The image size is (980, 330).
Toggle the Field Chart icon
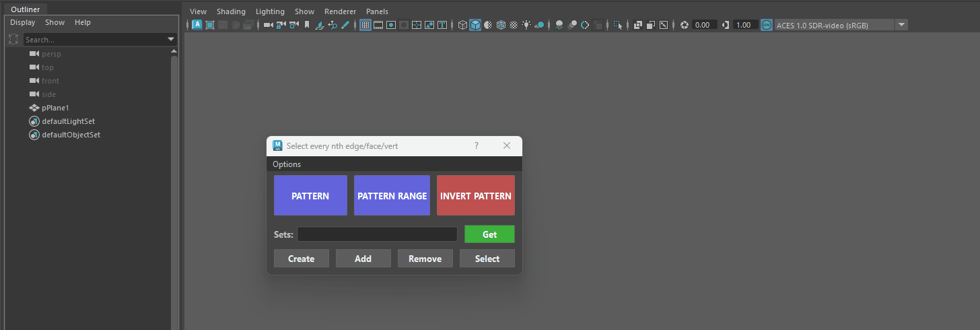417,25
